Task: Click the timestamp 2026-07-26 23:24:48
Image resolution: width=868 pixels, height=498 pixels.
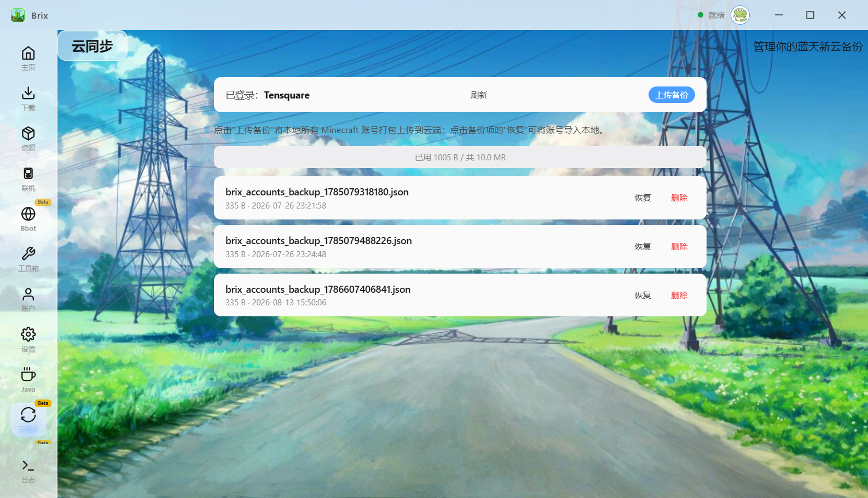Action: coord(289,254)
